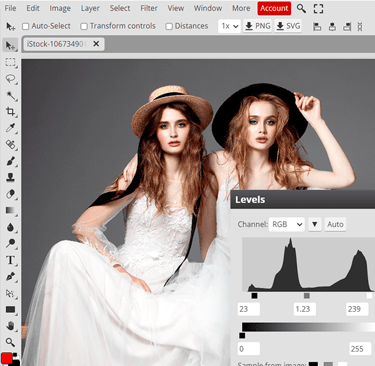
Task: Click the Move tool icon in options bar
Action: click(11, 26)
